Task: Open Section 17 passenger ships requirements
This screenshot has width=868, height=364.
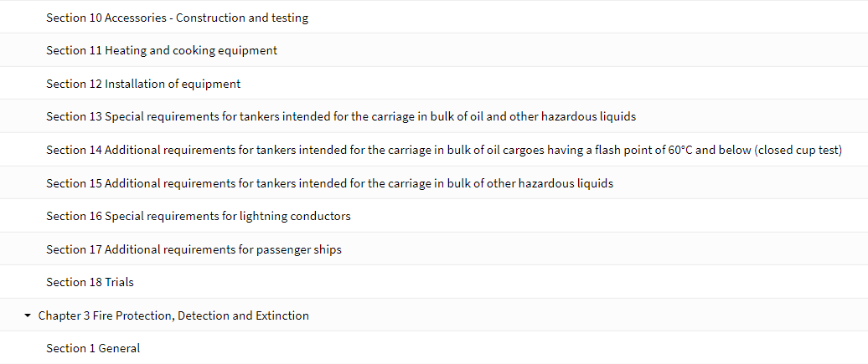Action: pos(194,249)
